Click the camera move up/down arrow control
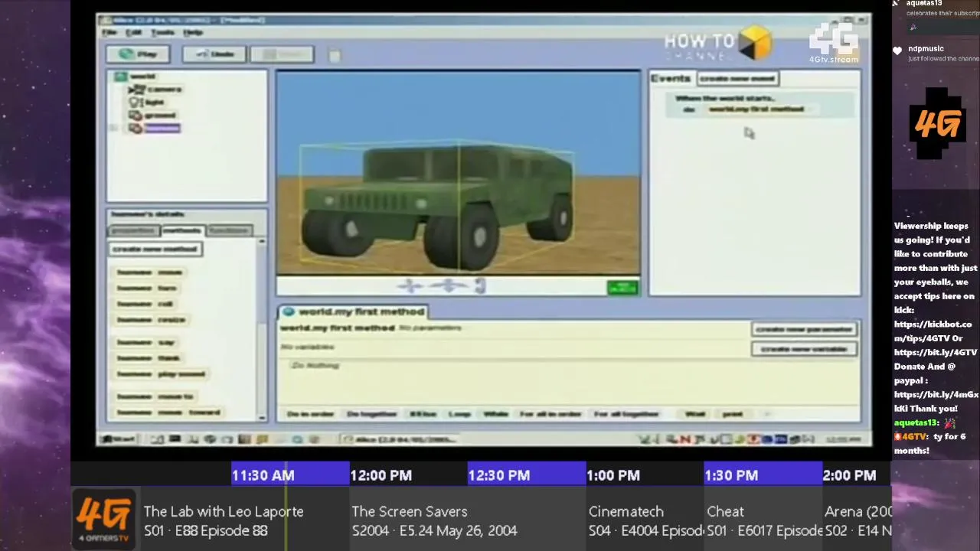980x551 pixels. click(410, 286)
